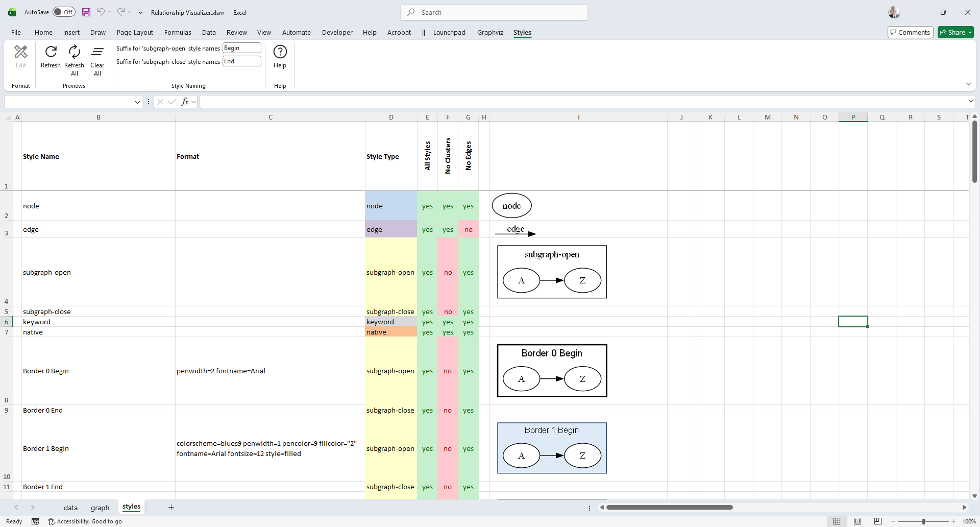Switch to Page Break Preview view icon
The image size is (980, 527).
point(877,521)
